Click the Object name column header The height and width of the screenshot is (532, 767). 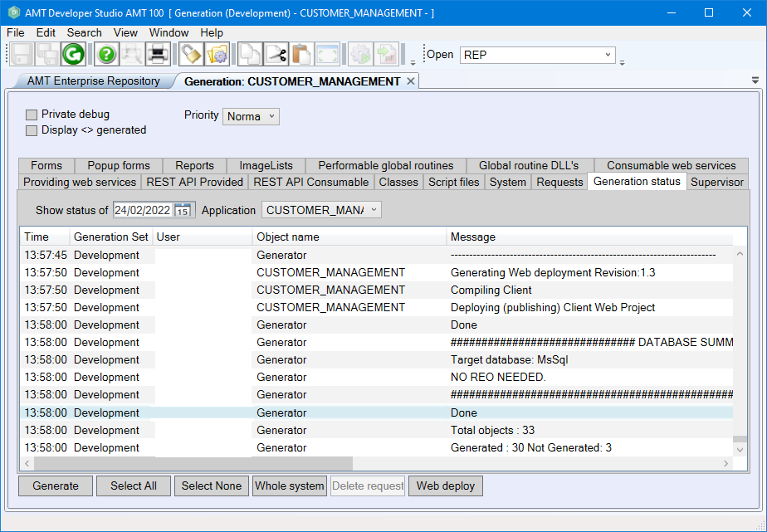pyautogui.click(x=349, y=237)
